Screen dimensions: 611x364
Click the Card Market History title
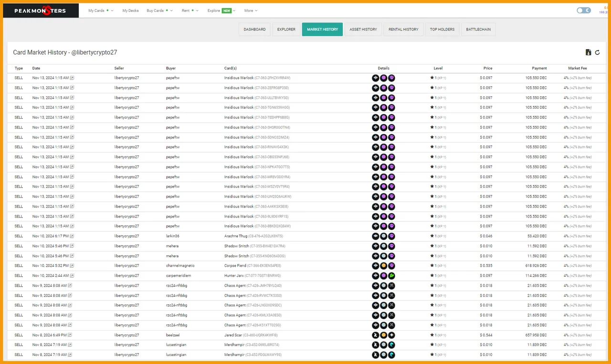pyautogui.click(x=65, y=52)
